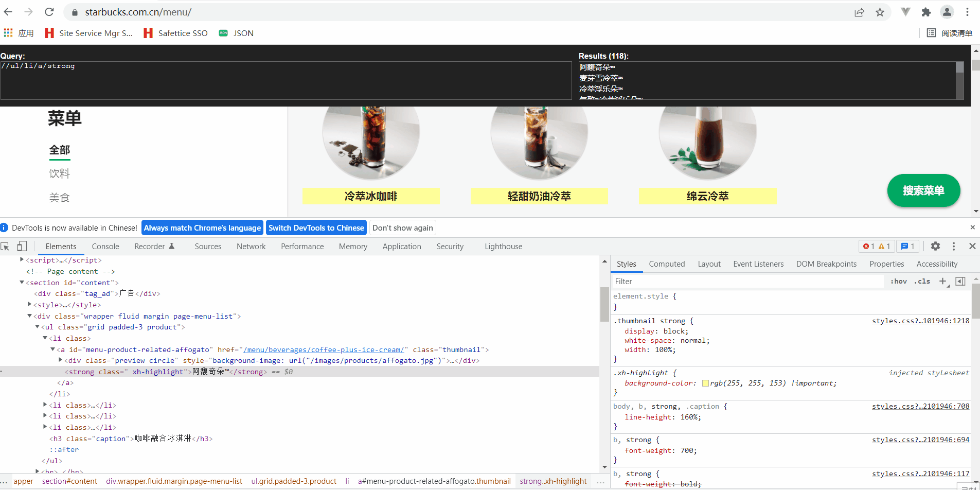The width and height of the screenshot is (980, 490).
Task: Reload the Starbucks menu page
Action: point(49,12)
